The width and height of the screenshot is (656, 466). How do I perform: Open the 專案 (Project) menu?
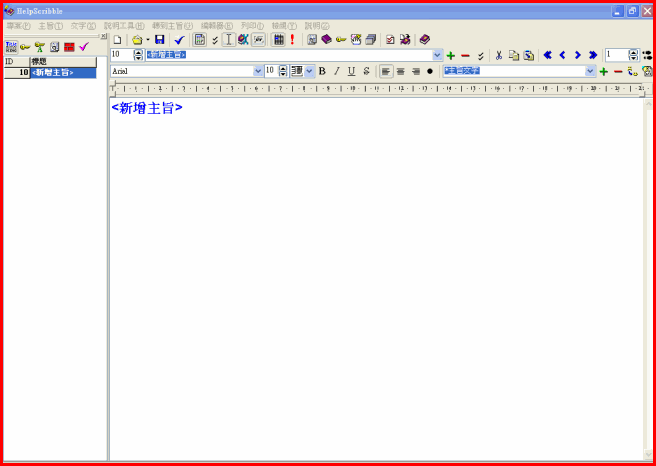tap(18, 25)
